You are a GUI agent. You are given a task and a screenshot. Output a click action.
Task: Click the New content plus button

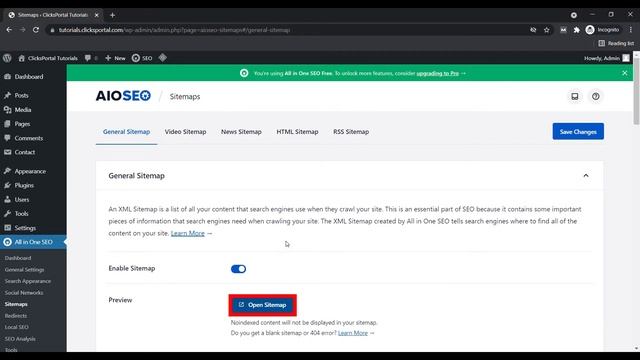point(115,58)
